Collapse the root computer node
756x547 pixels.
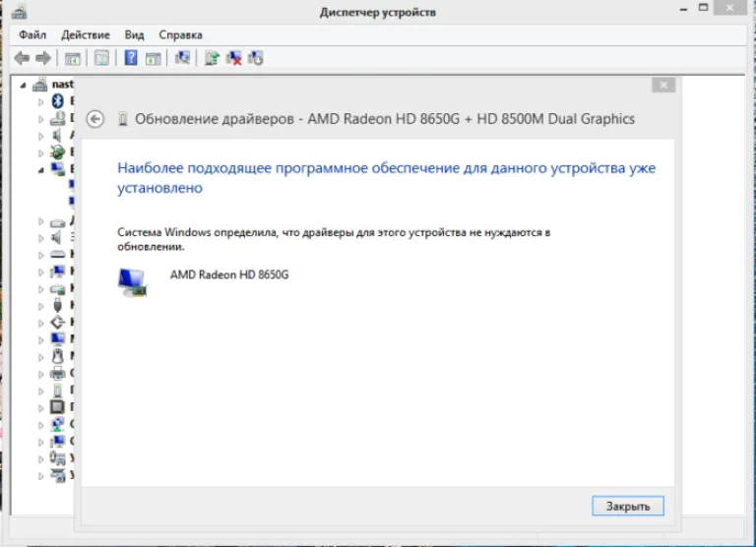23,85
